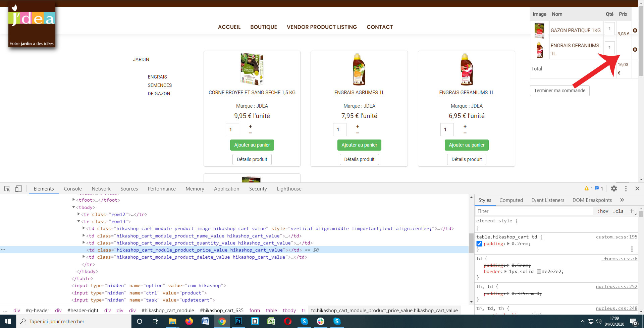Toggle the device toolbar icon
This screenshot has width=644, height=328.
click(x=18, y=189)
